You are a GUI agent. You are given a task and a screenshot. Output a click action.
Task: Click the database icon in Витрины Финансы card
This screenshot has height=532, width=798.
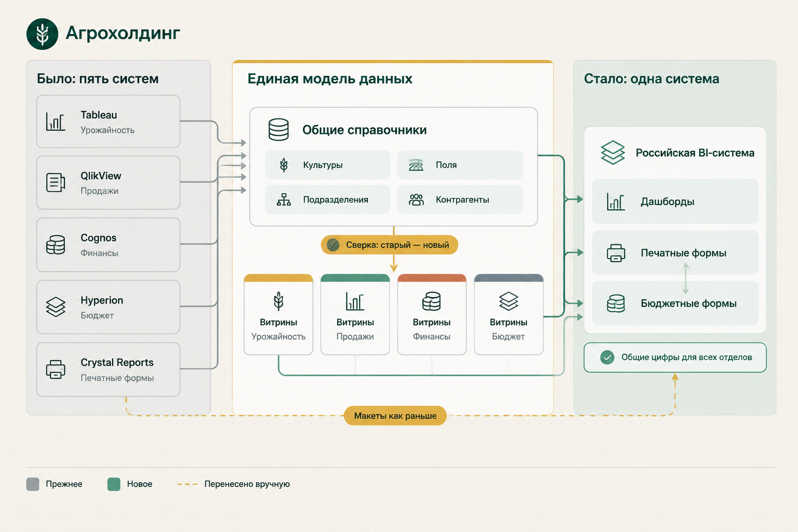pyautogui.click(x=432, y=301)
